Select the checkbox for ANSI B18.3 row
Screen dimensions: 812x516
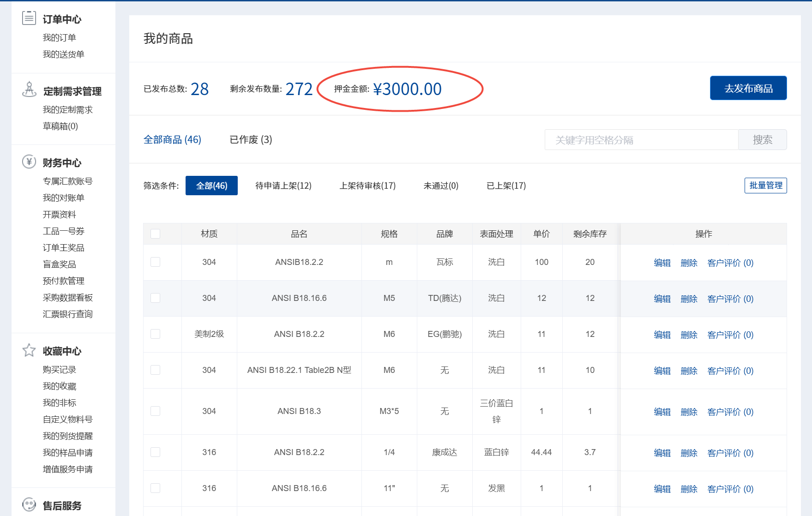tap(156, 411)
